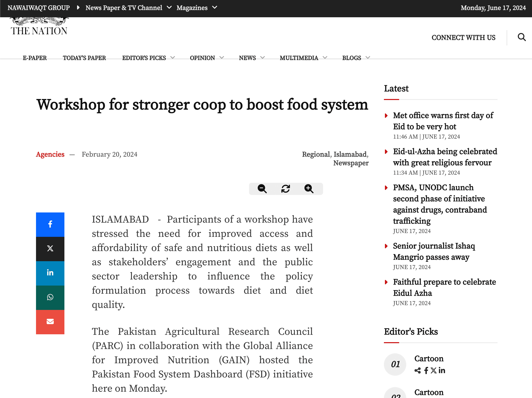
Task: Click LinkedIn icon under Cartoon 01
Action: pos(442,371)
